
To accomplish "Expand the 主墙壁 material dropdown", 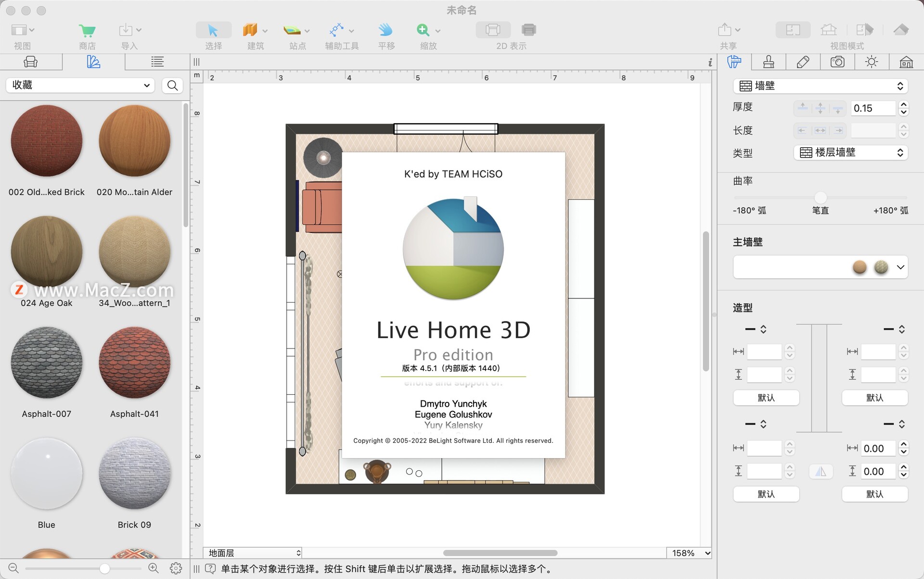I will [900, 267].
